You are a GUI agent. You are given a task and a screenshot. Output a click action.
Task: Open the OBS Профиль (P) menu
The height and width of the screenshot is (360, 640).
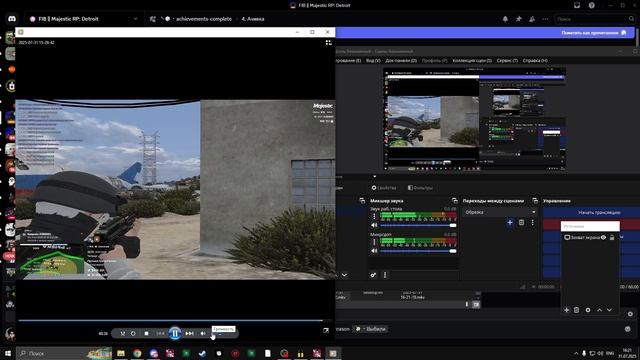pos(434,60)
